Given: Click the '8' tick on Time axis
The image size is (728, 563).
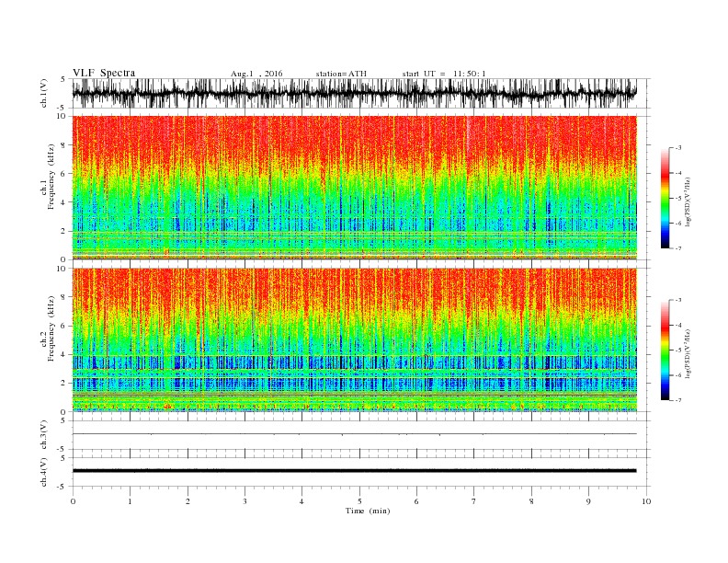Looking at the screenshot, I should 531,501.
